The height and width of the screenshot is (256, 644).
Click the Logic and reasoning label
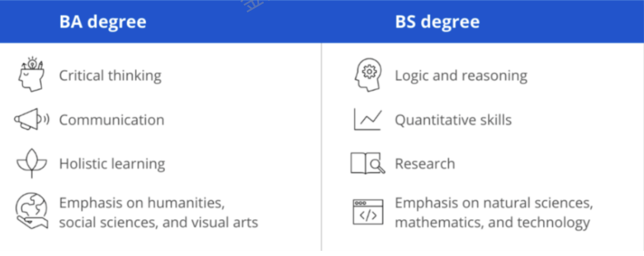[461, 76]
